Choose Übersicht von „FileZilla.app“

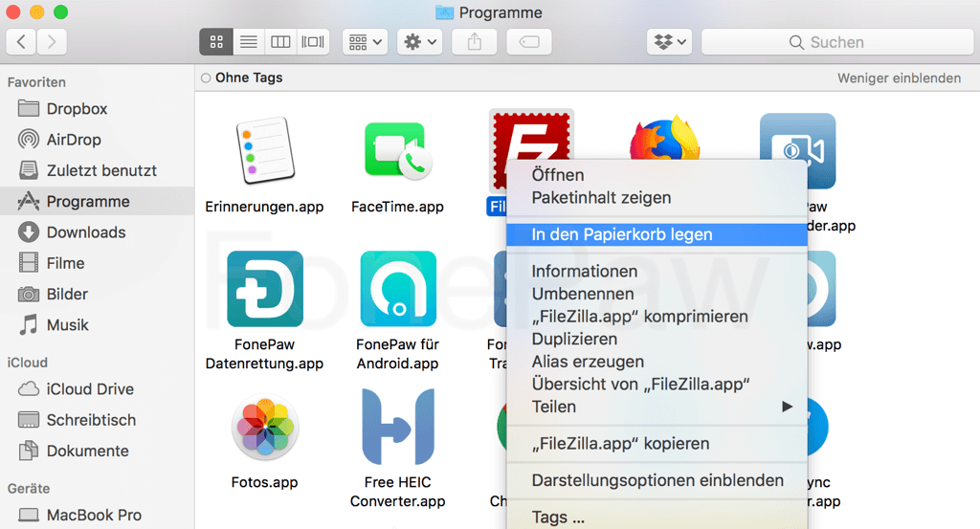[x=657, y=384]
